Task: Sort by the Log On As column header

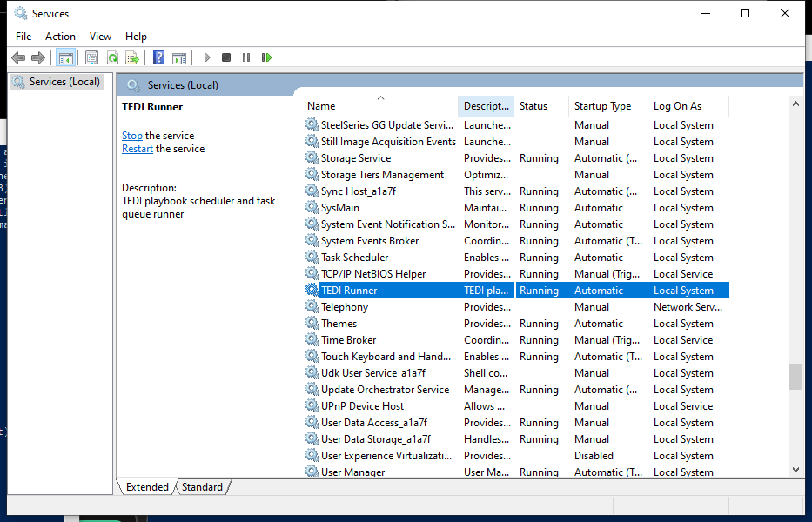Action: point(688,105)
